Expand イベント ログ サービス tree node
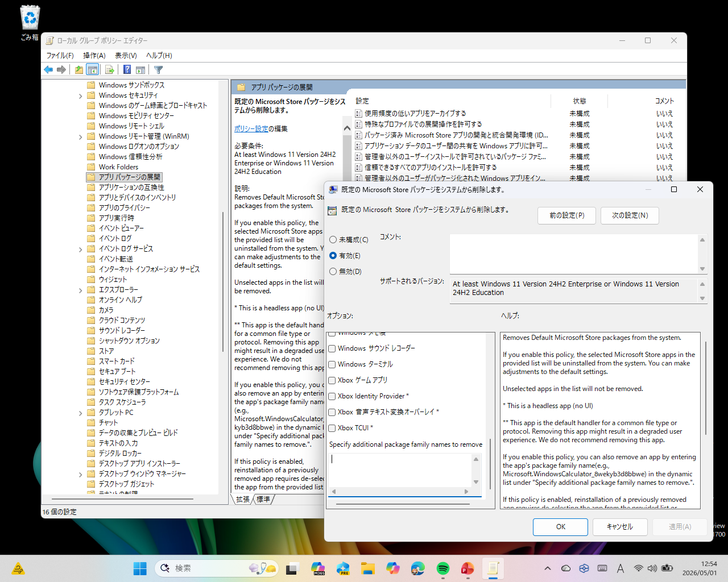The image size is (728, 582). pyautogui.click(x=80, y=250)
